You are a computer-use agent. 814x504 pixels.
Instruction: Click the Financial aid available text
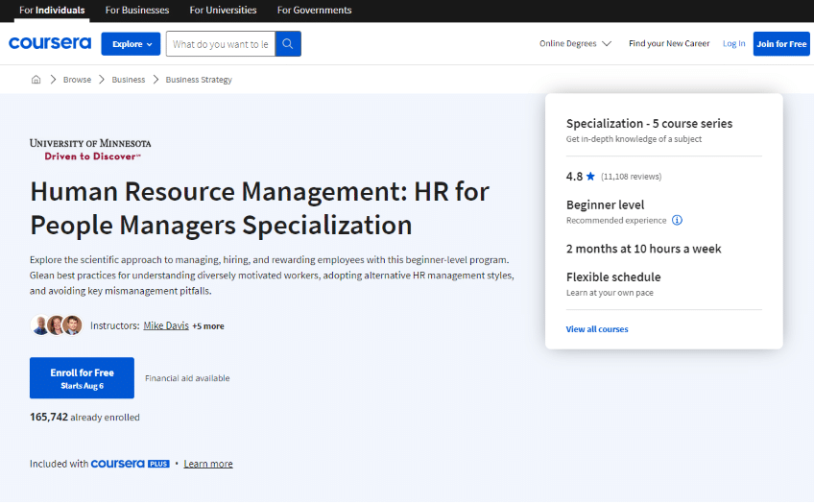187,378
